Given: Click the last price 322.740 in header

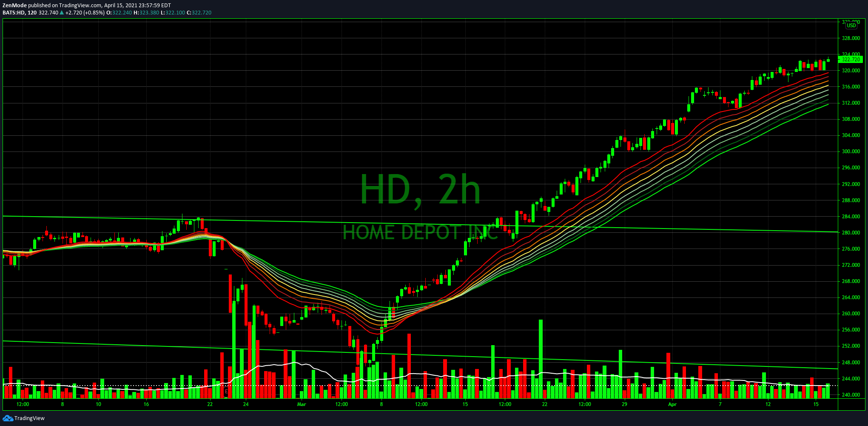Looking at the screenshot, I should (x=48, y=13).
